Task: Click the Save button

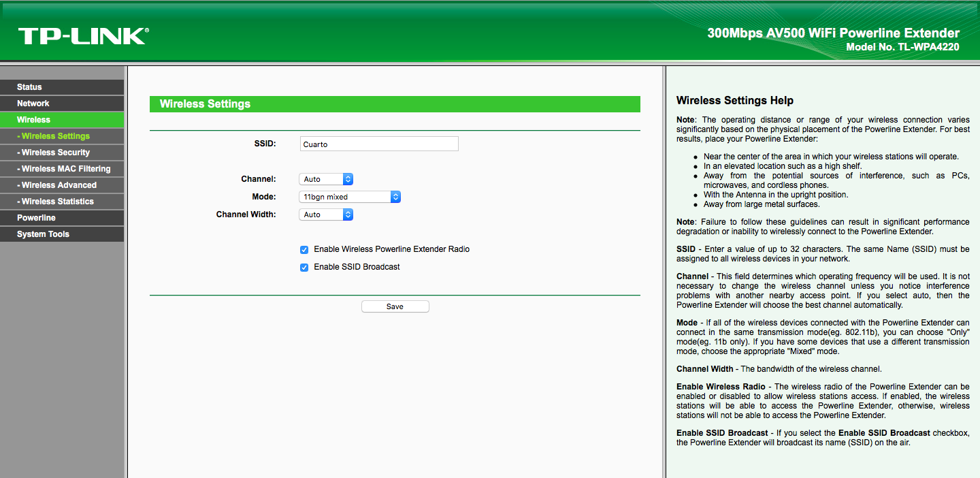Action: coord(395,306)
